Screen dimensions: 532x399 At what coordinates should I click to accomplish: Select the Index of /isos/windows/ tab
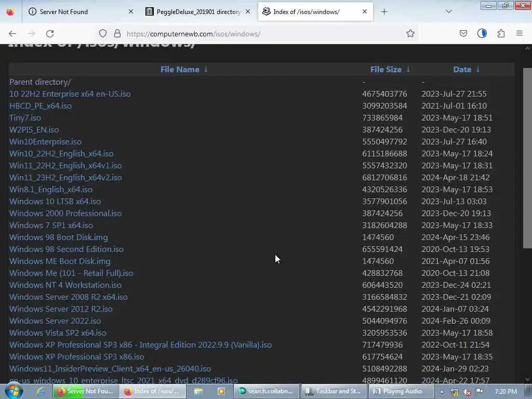click(315, 12)
